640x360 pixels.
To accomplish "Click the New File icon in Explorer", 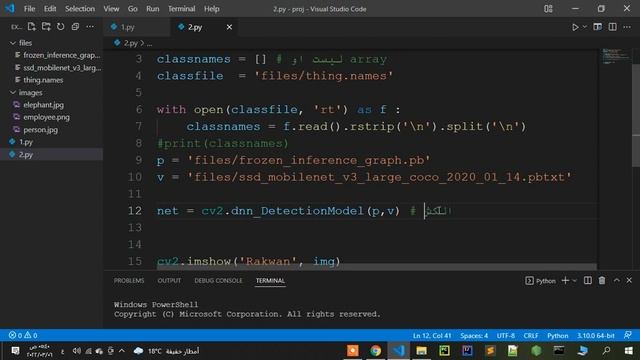I will tap(31, 27).
